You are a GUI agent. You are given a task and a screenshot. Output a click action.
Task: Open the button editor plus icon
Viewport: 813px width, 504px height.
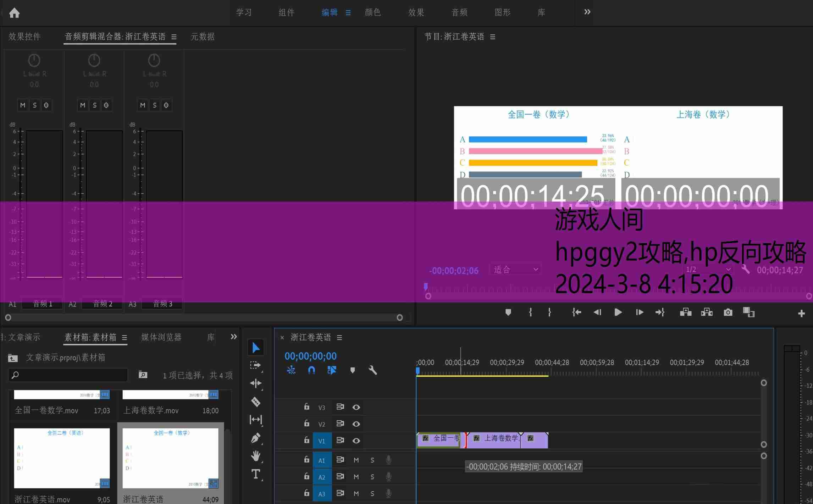(801, 314)
